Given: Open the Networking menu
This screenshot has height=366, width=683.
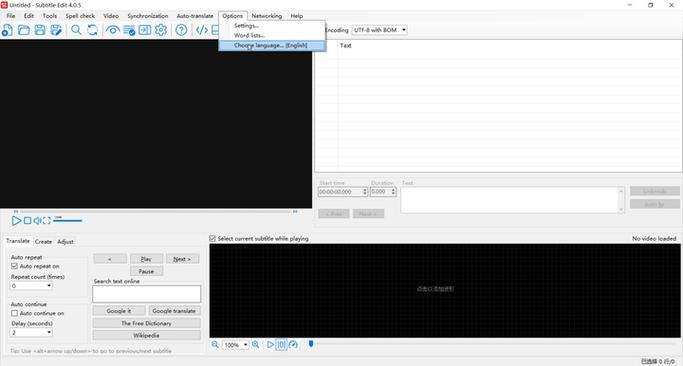Looking at the screenshot, I should pos(267,16).
